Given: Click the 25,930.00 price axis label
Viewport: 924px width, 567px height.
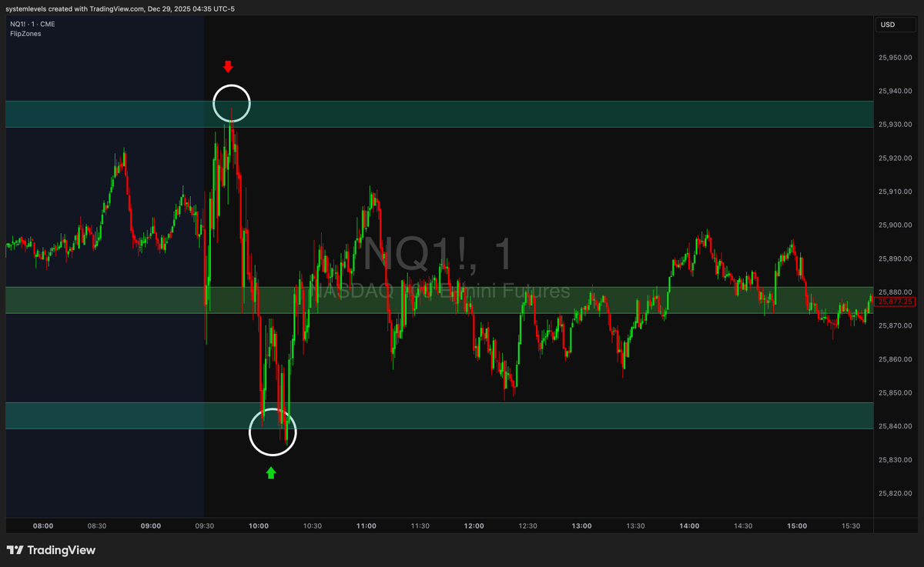Looking at the screenshot, I should point(896,125).
